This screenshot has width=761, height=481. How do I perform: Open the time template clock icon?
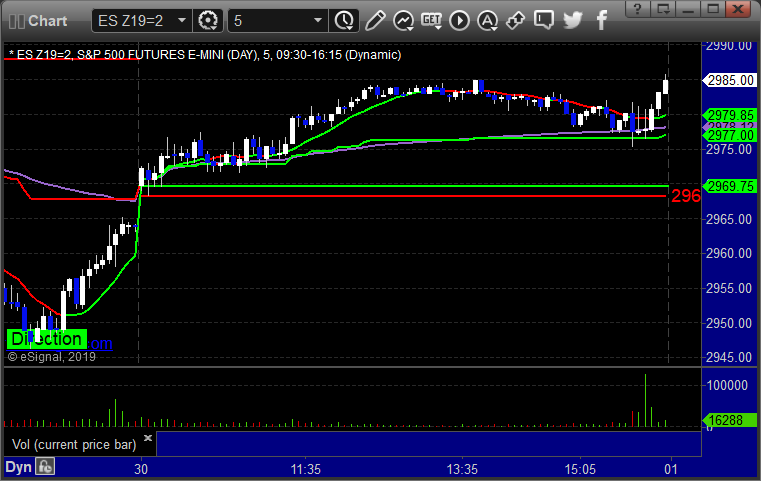[344, 21]
